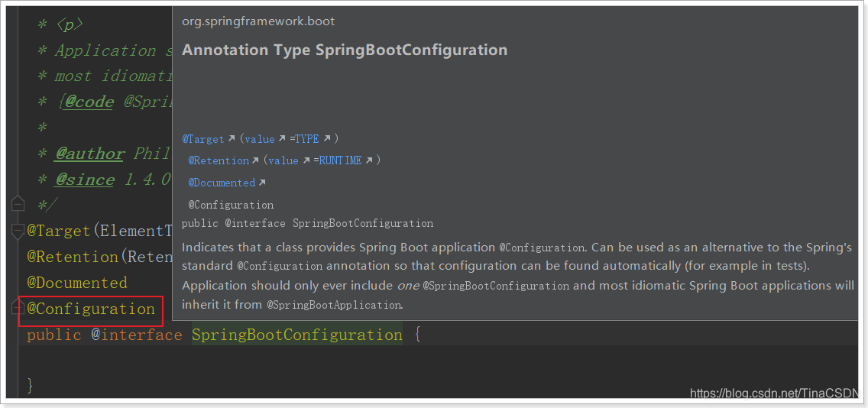Open the @Documented link in documentation popup

point(222,183)
